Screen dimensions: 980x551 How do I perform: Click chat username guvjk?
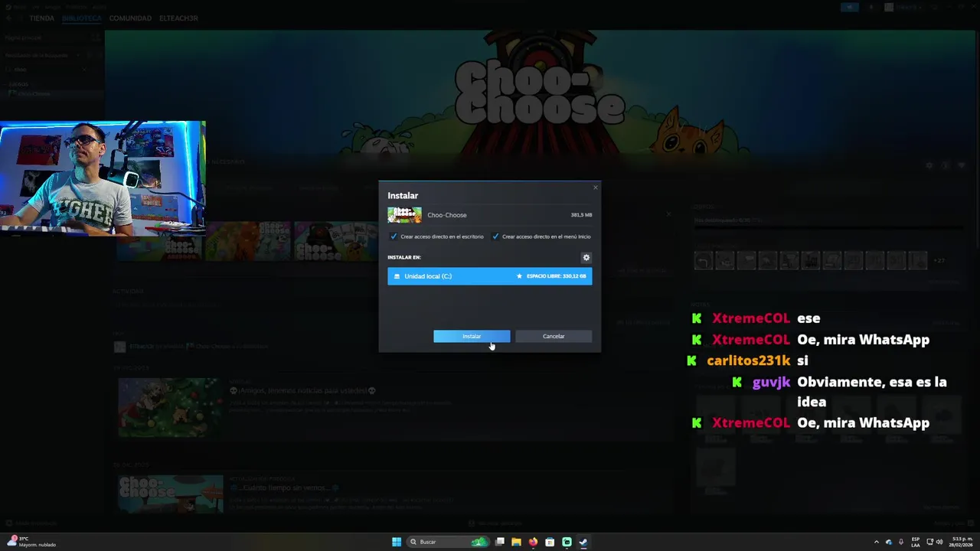click(x=771, y=382)
